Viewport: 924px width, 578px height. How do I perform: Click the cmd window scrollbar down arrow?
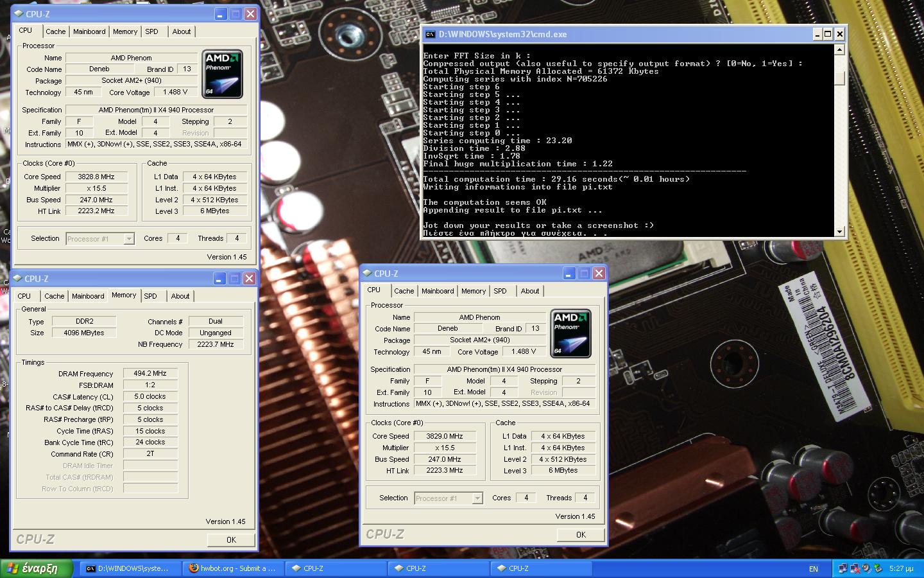(x=839, y=232)
